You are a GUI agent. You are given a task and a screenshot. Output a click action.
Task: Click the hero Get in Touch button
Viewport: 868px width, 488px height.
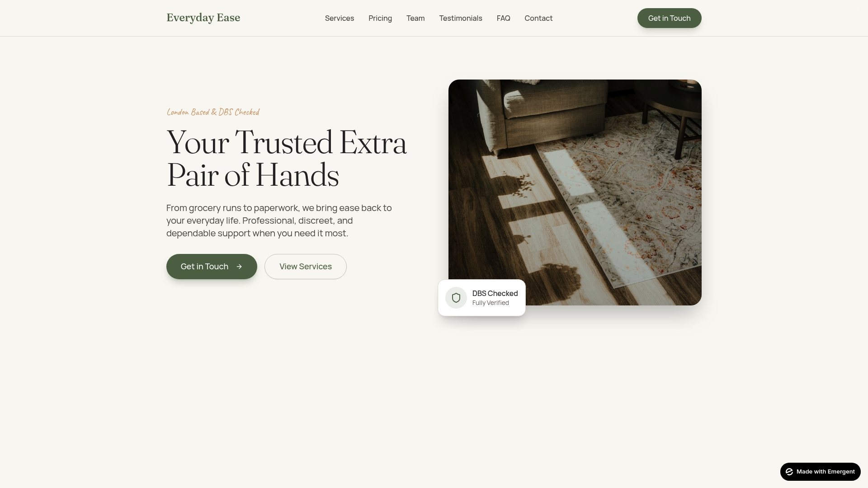[x=212, y=267]
